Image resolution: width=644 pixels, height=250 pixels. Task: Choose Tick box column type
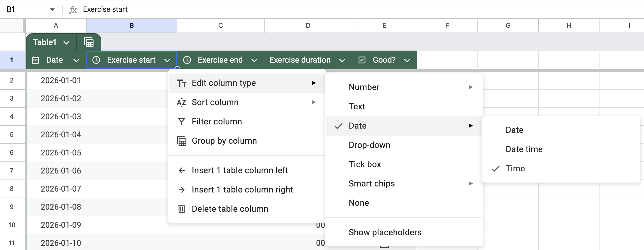point(365,164)
